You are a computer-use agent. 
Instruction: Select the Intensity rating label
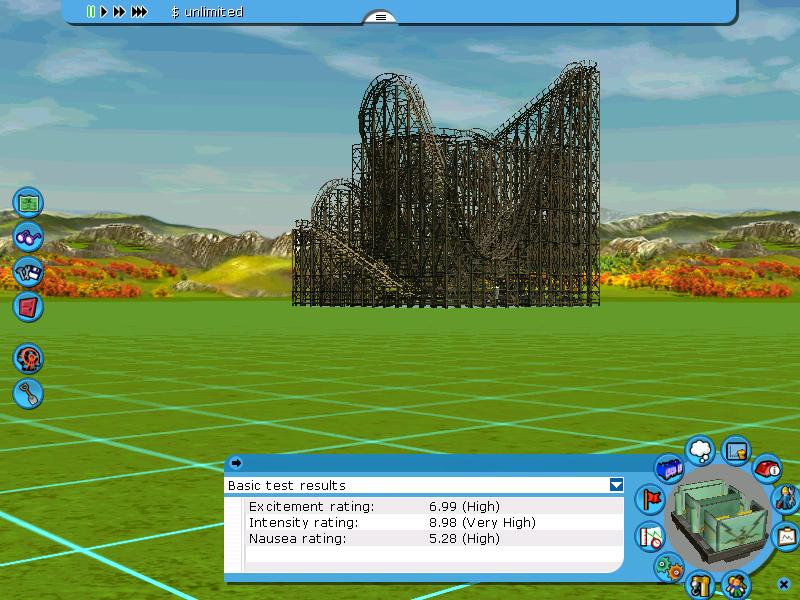tap(304, 522)
